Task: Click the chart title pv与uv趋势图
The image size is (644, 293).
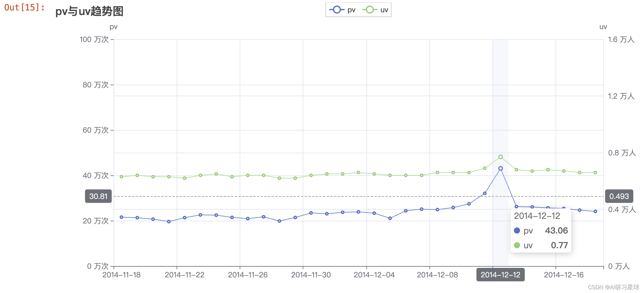Action: (x=89, y=11)
